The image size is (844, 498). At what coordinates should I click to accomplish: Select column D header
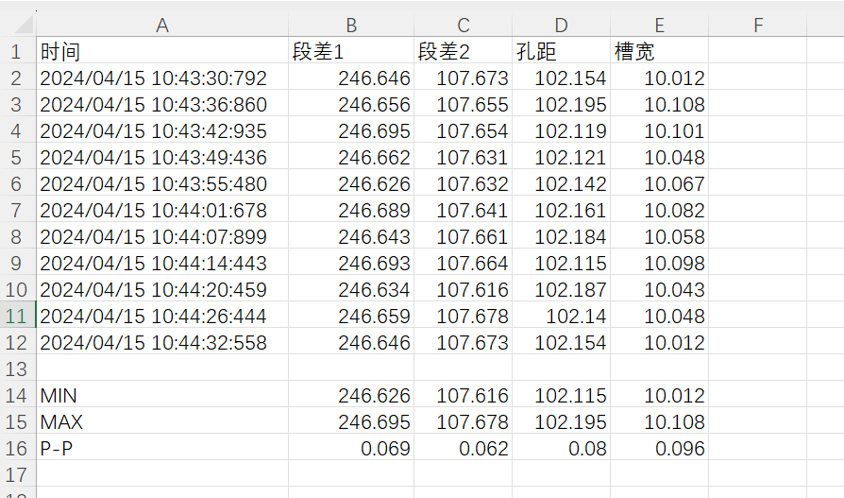tap(561, 25)
